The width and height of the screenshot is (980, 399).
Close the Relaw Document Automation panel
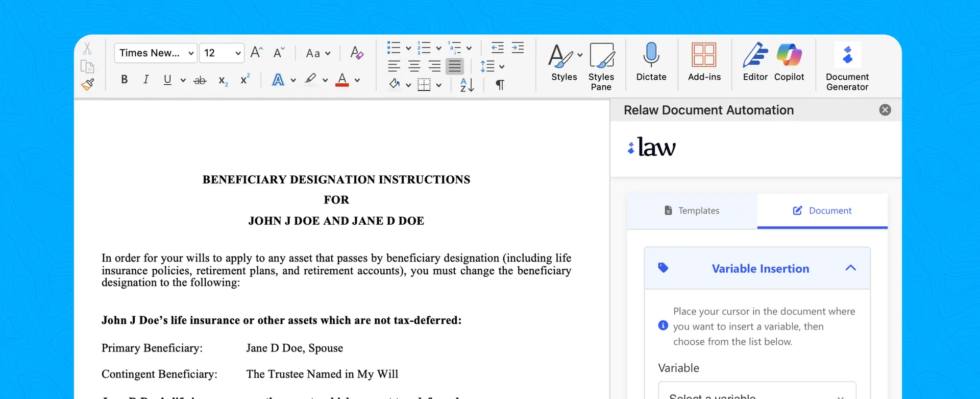pyautogui.click(x=885, y=110)
